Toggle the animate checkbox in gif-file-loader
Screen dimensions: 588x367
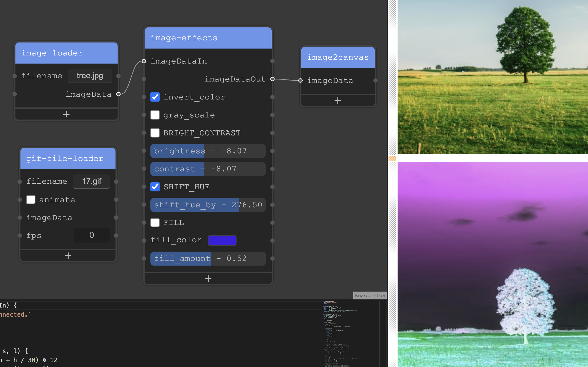31,200
